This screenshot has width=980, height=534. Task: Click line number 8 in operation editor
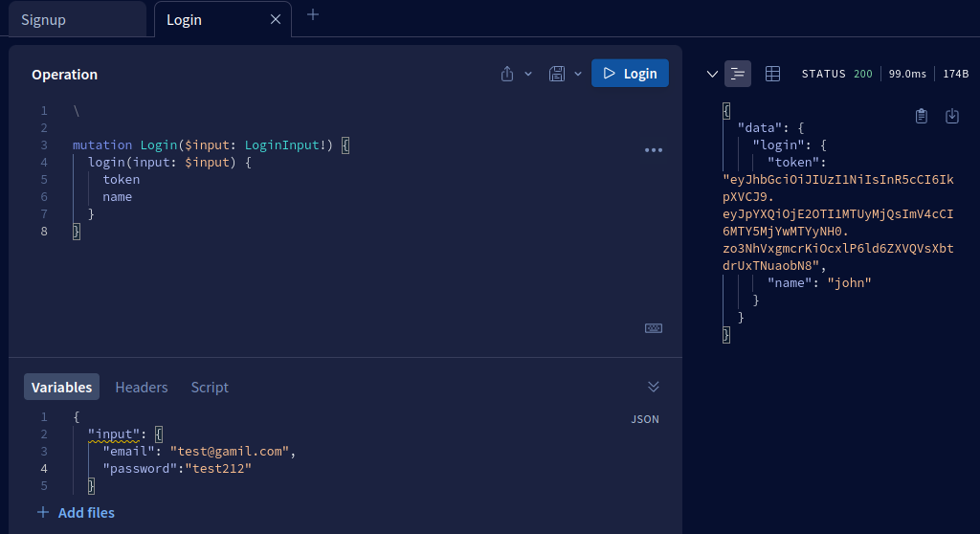click(44, 232)
